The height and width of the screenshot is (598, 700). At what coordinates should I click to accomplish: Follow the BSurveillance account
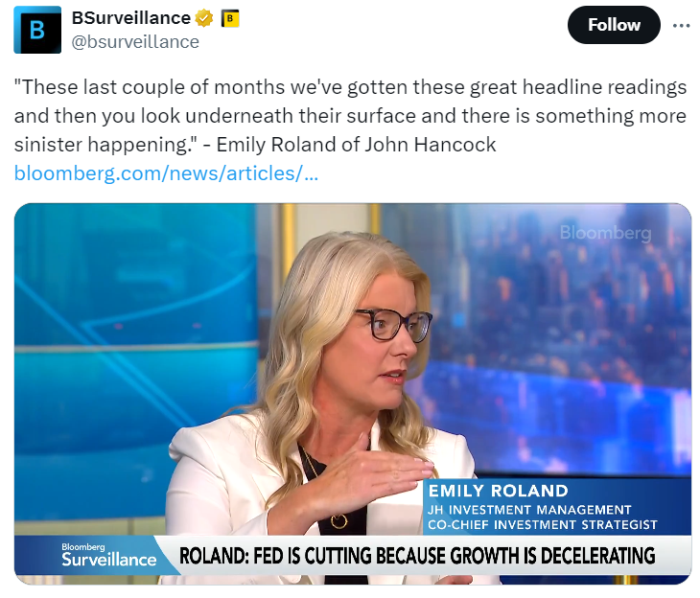[x=614, y=25]
